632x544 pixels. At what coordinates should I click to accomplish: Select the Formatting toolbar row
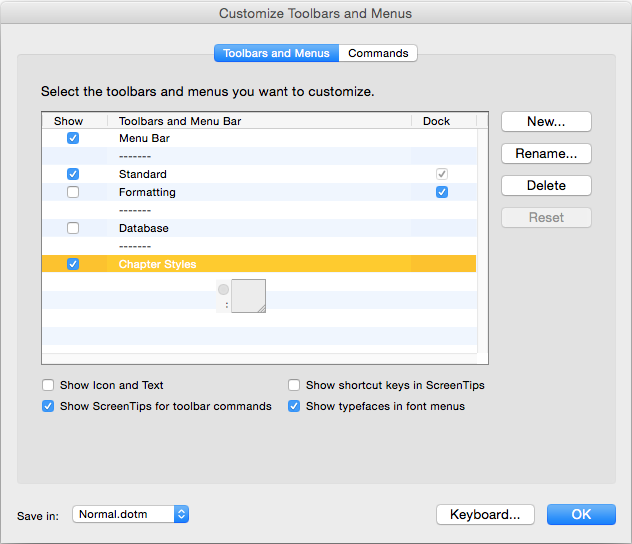coord(259,192)
